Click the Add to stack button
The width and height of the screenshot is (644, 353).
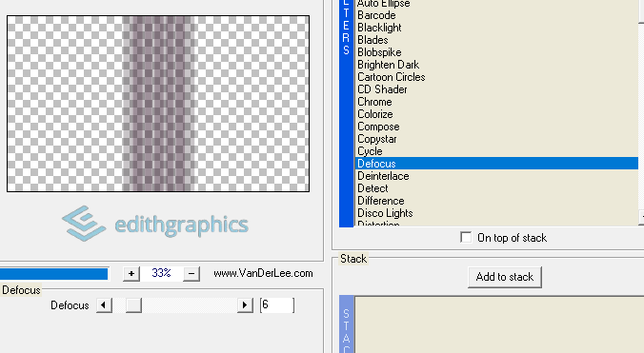[505, 277]
